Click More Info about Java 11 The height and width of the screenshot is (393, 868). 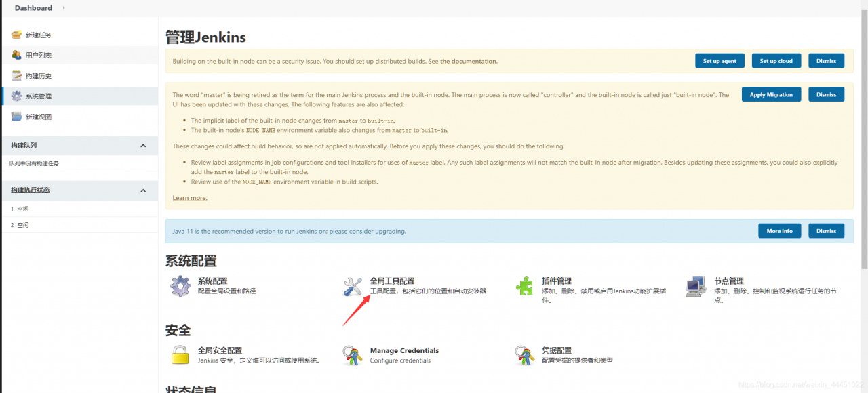click(780, 231)
